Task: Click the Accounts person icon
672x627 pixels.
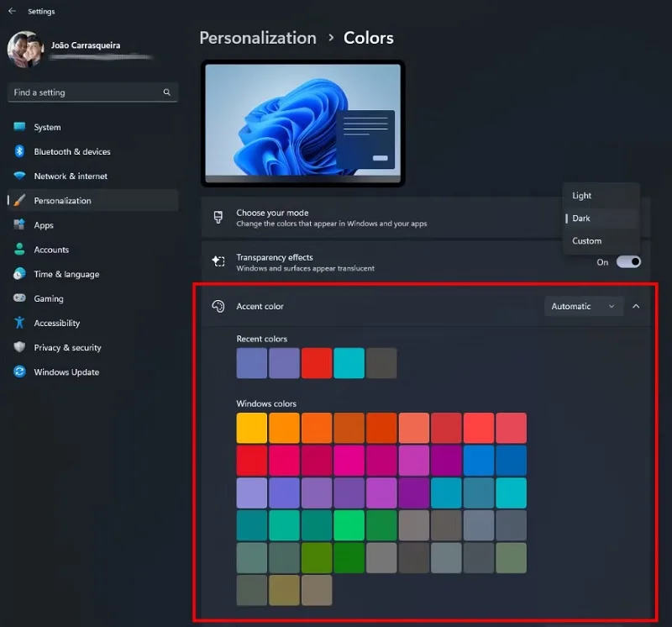Action: coord(19,249)
